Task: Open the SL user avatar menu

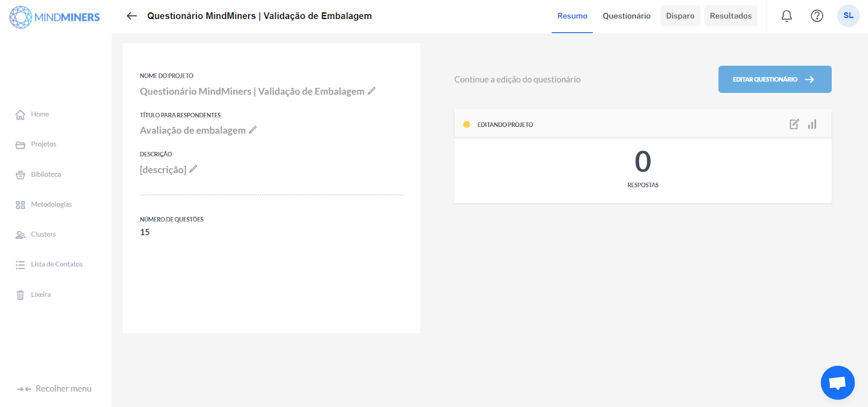Action: pyautogui.click(x=848, y=16)
